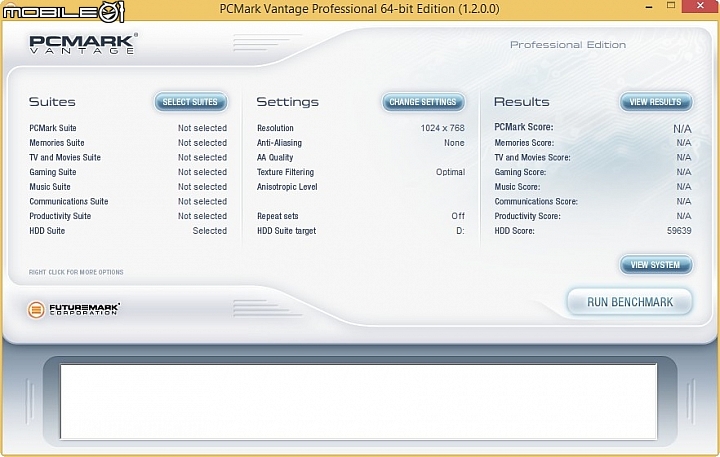Click the AA Quality setting label

coord(275,158)
